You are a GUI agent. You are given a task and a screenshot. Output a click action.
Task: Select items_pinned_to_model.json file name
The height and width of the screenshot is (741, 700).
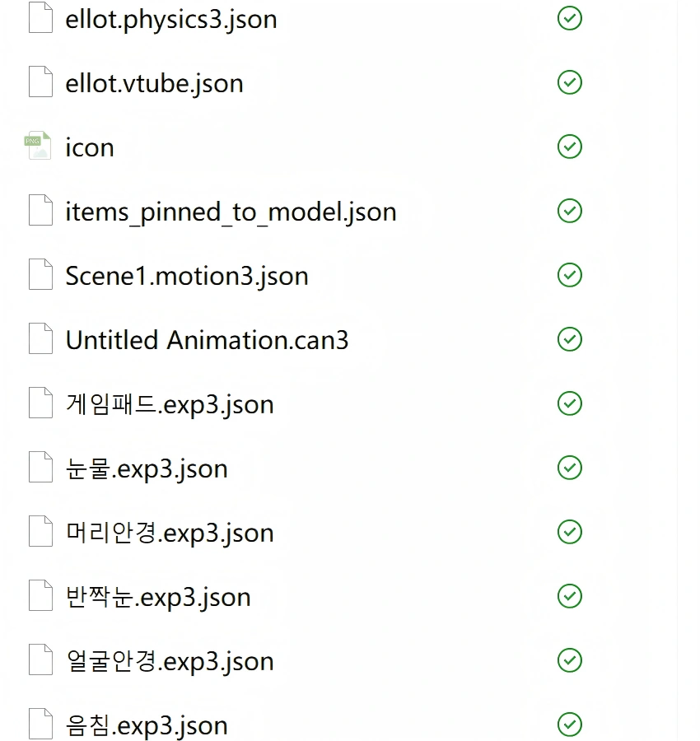pos(231,212)
